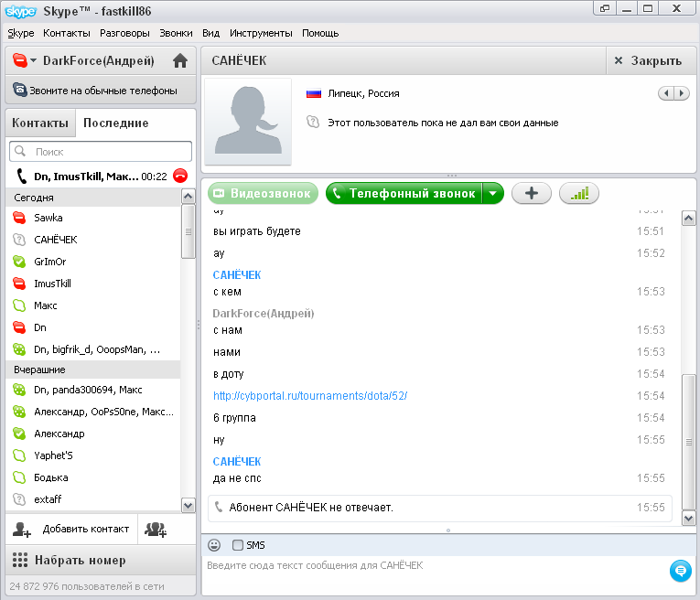700x600 pixels.
Task: Enable the SMS checkbox
Action: click(x=238, y=545)
